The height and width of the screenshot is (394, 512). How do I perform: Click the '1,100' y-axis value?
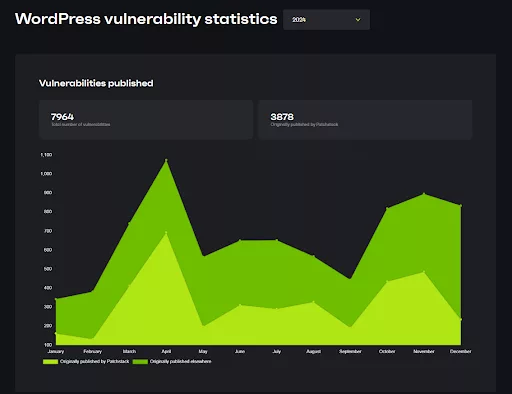coord(46,155)
